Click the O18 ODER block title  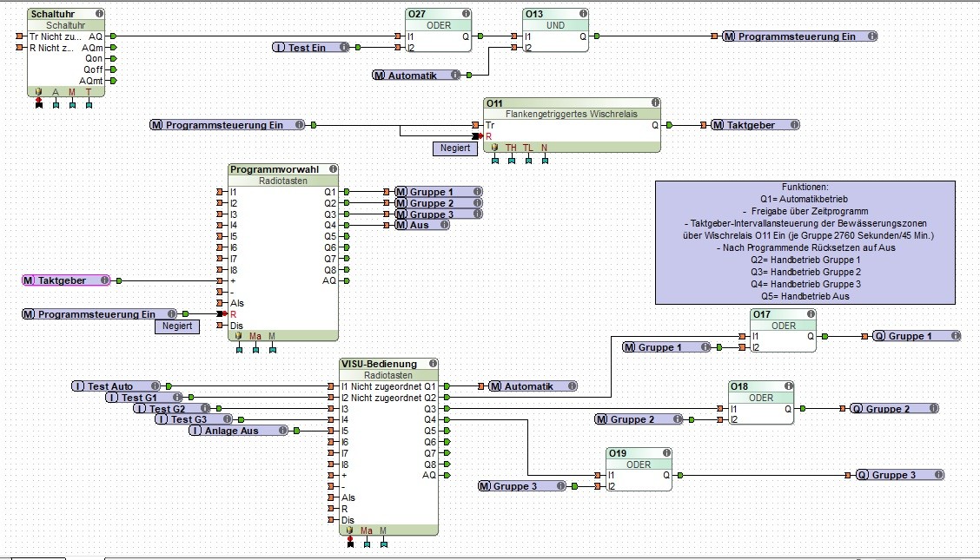point(739,386)
